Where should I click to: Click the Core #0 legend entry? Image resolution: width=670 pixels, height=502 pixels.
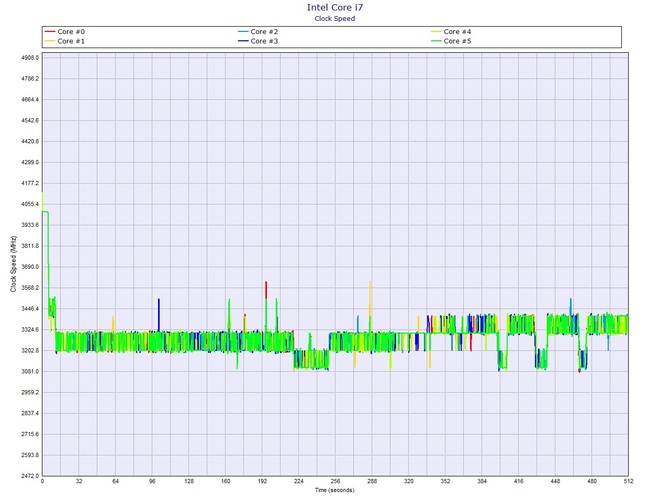pos(65,32)
